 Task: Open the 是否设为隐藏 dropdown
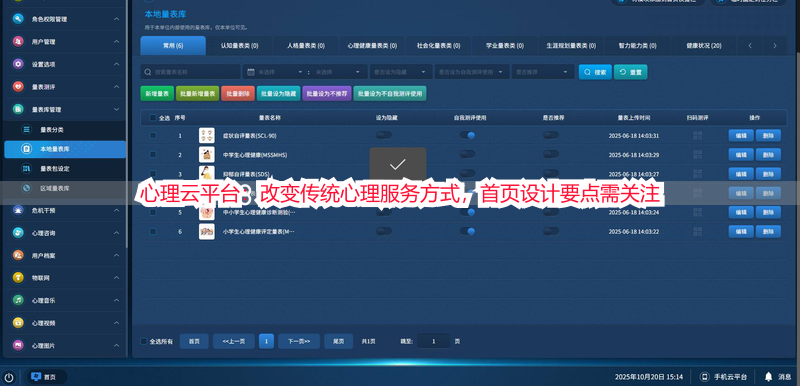(x=401, y=72)
